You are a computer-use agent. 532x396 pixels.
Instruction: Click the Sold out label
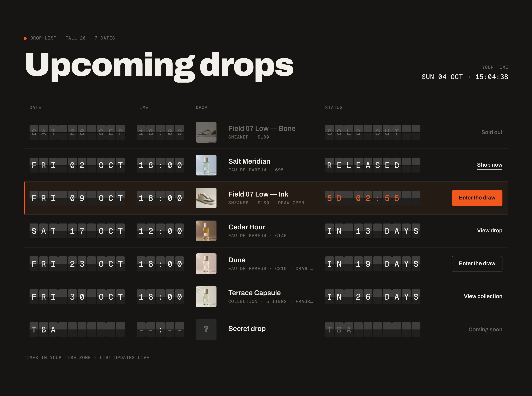pyautogui.click(x=492, y=132)
